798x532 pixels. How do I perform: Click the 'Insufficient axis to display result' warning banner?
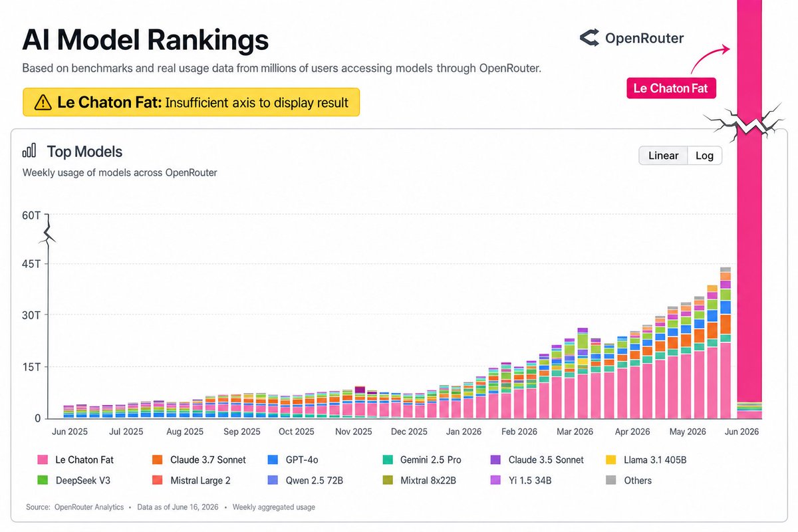click(x=191, y=102)
